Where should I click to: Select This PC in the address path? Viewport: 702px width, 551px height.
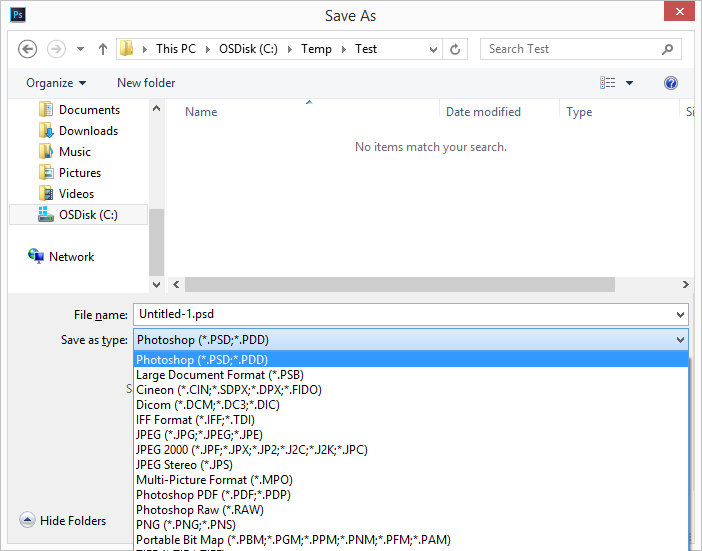(176, 49)
